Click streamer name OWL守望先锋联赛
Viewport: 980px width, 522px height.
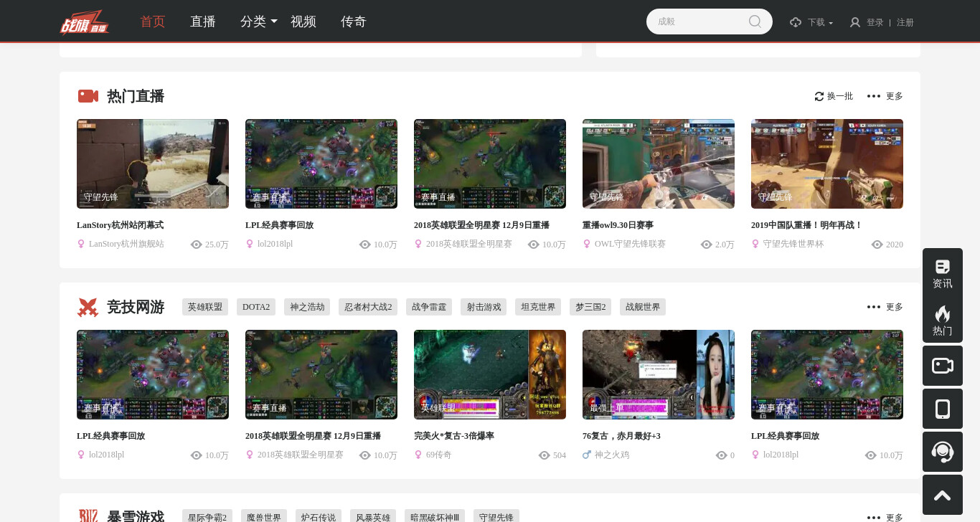[630, 244]
